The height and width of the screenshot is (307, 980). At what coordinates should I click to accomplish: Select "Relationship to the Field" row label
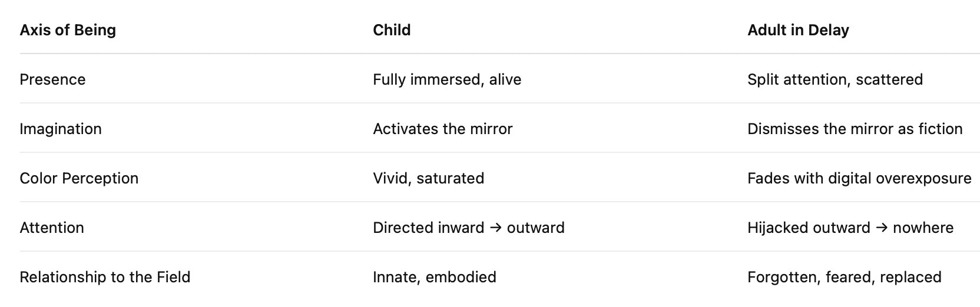coord(105,277)
